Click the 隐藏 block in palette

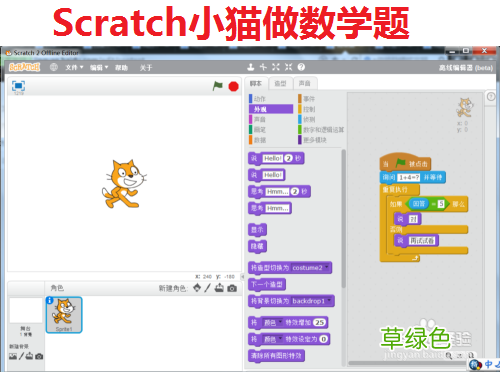click(257, 246)
